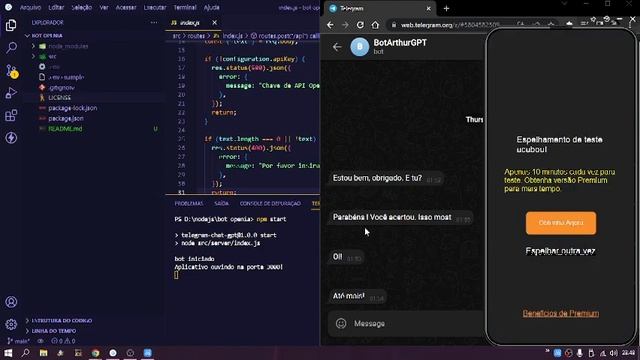This screenshot has height=360, width=640.
Task: Open volume control in system tray
Action: [613, 353]
